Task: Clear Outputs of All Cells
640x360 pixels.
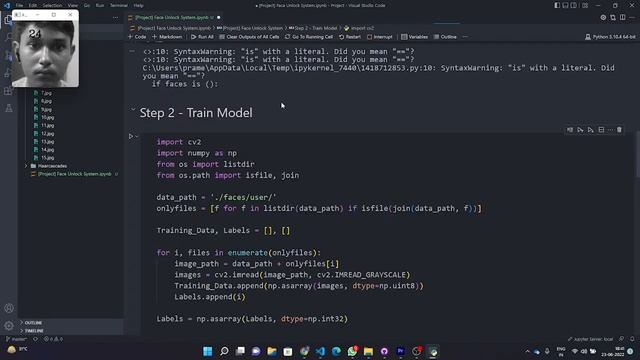Action: click(x=249, y=37)
